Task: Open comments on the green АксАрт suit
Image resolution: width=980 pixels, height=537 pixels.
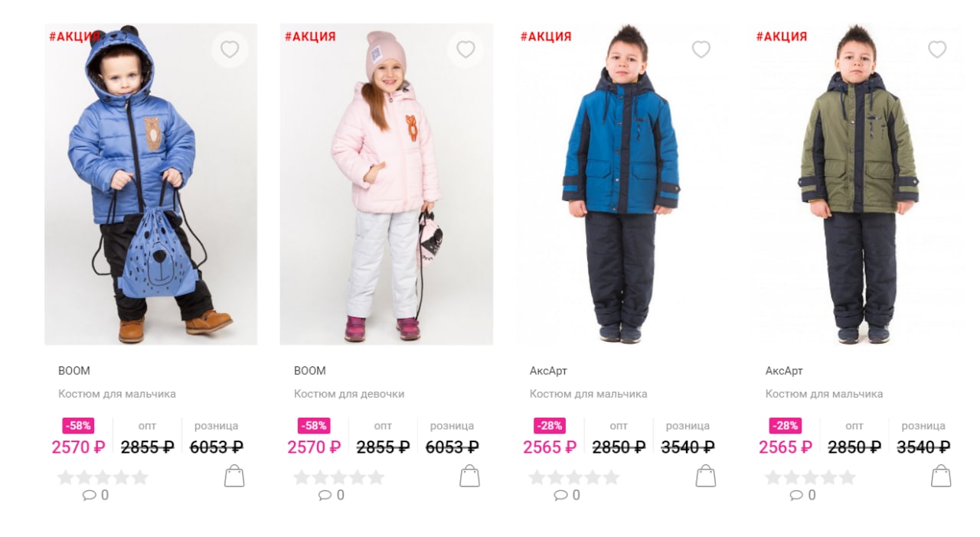Action: [803, 495]
